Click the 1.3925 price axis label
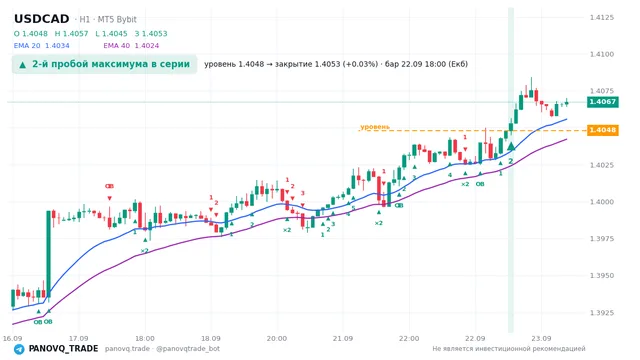This screenshot has width=640, height=360. click(602, 313)
